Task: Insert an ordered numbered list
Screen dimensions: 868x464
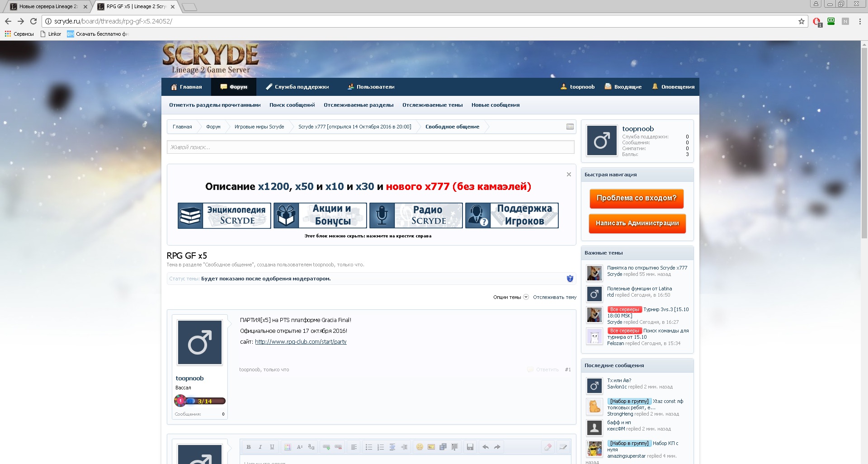Action: [x=381, y=447]
